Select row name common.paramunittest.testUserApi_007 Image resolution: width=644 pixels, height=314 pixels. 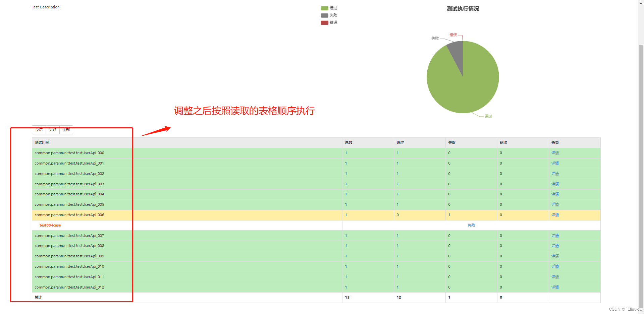69,236
